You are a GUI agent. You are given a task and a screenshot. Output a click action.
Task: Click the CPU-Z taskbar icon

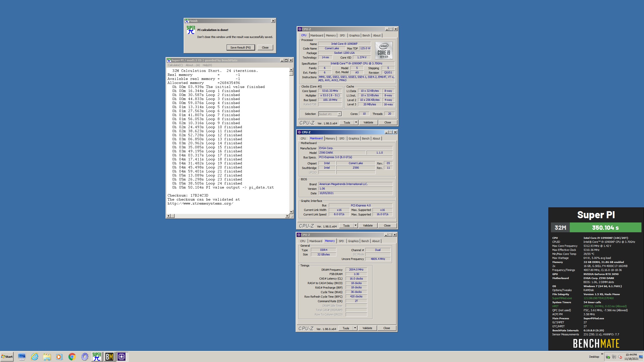(x=122, y=357)
